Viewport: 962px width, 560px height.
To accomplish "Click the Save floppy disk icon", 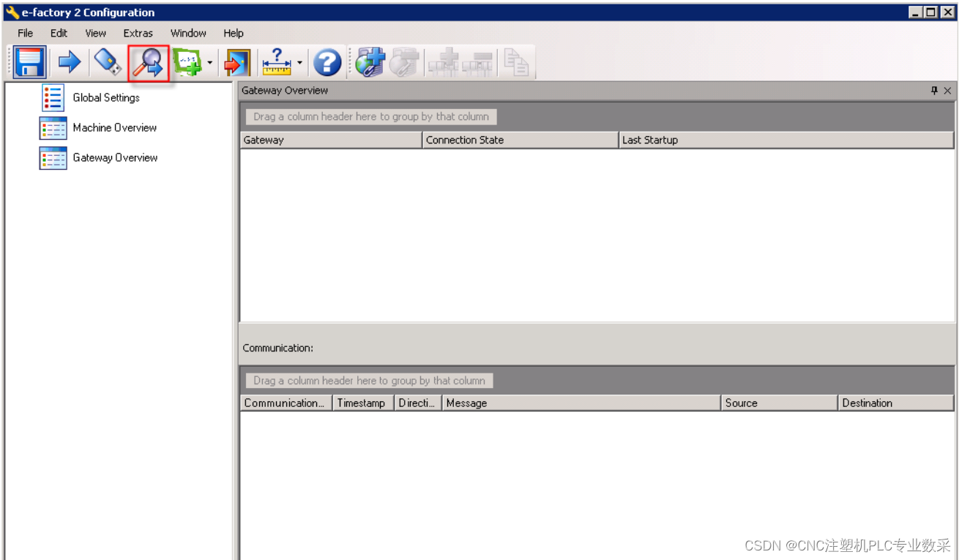I will [x=29, y=63].
